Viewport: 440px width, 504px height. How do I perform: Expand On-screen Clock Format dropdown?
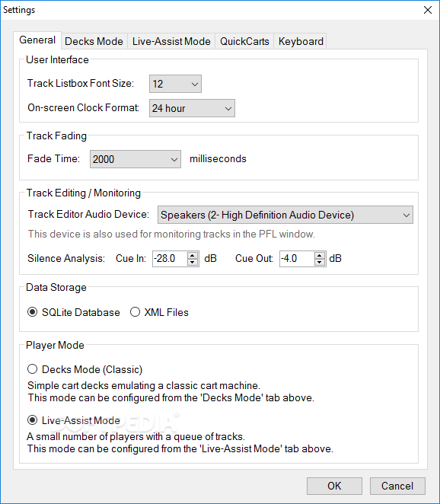(192, 108)
